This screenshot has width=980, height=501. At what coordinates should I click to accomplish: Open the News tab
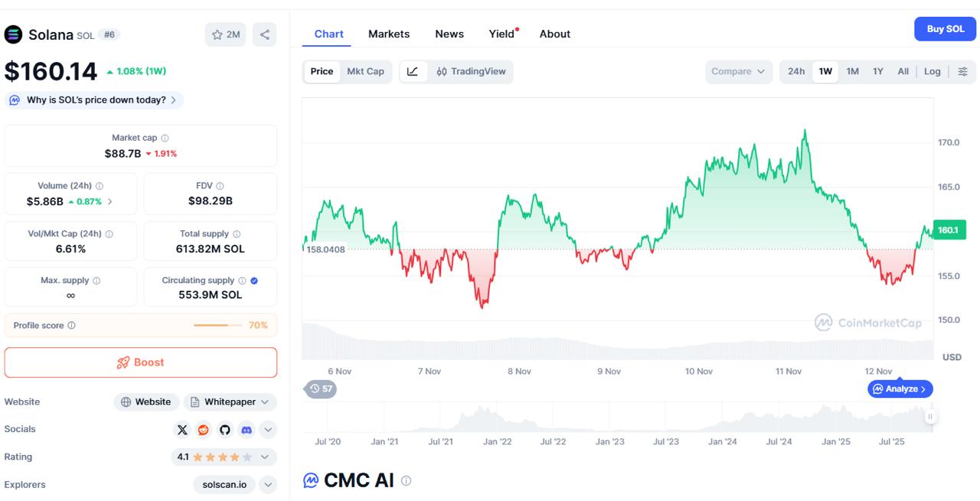coord(449,34)
